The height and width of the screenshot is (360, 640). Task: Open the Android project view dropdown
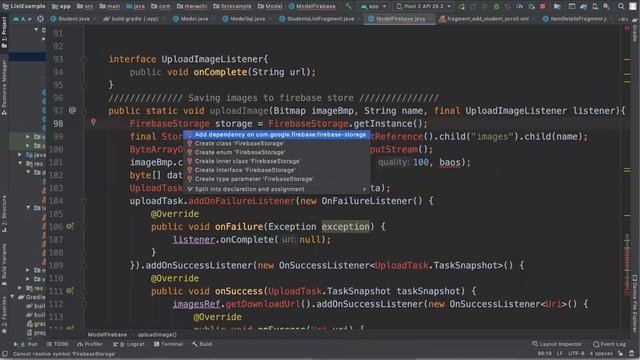pos(23,19)
